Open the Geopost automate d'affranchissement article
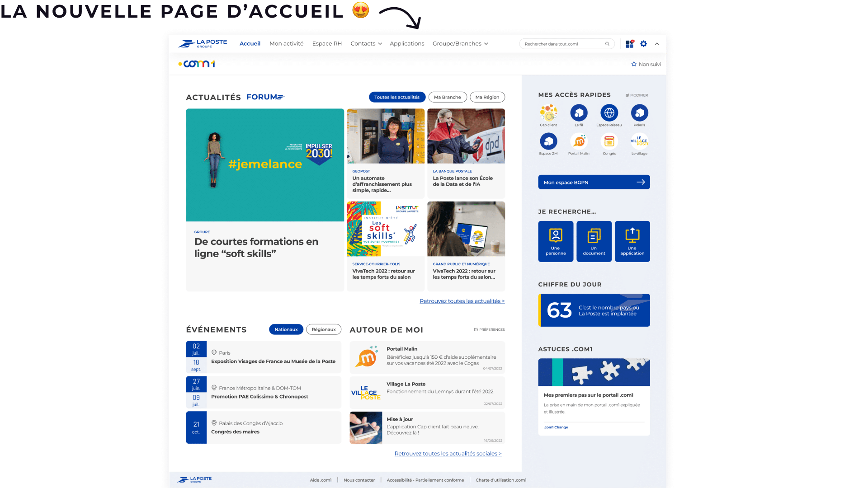The image size is (868, 488). (x=386, y=154)
